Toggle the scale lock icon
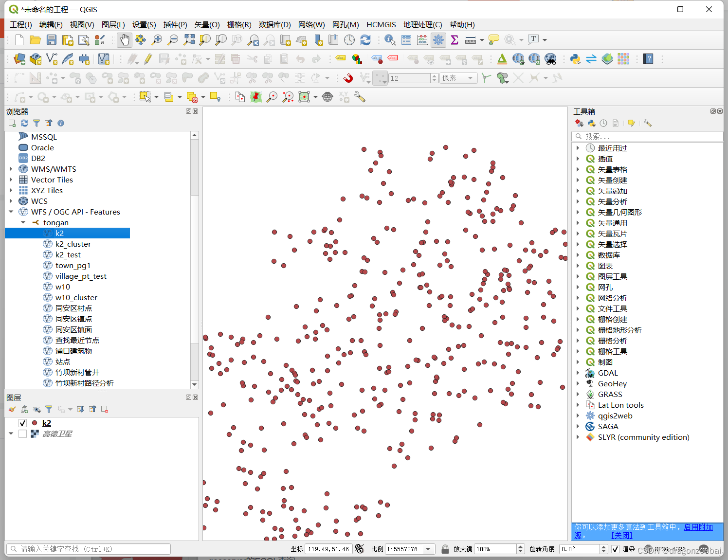This screenshot has width=728, height=560. click(x=445, y=549)
